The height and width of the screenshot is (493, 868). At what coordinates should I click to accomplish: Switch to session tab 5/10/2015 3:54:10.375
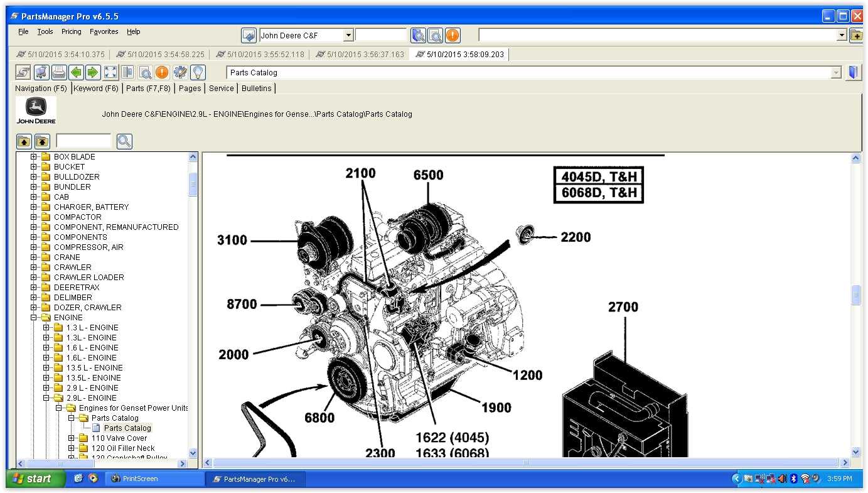coord(61,55)
